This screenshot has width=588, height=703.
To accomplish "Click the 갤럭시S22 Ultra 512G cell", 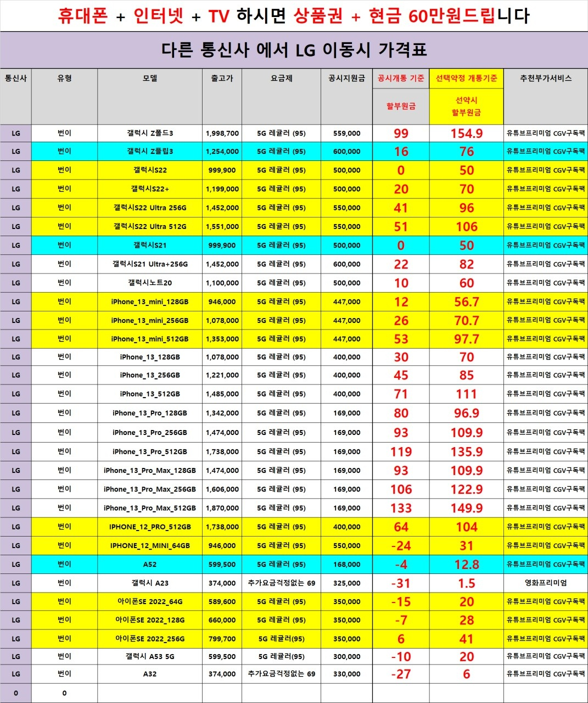I will (150, 226).
